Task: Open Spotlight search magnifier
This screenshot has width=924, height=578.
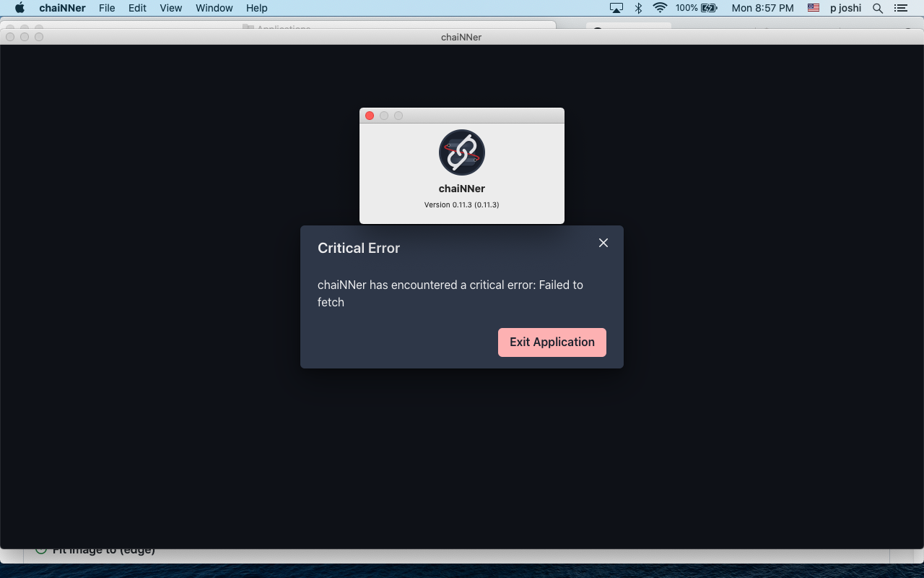Action: [x=878, y=8]
